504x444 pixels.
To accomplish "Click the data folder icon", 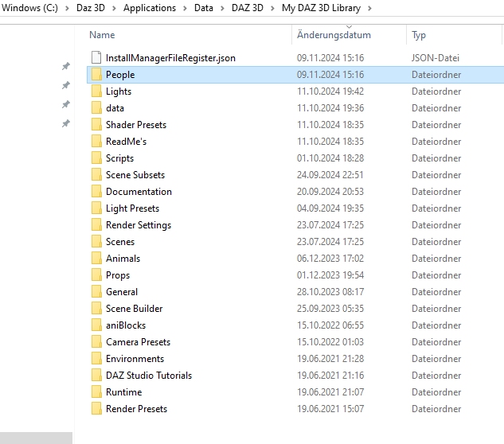I will click(x=96, y=108).
